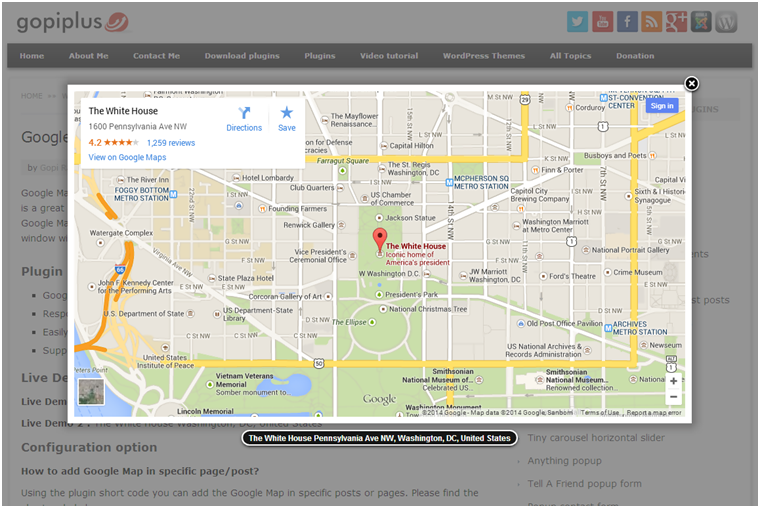Click the Google logo on map
Screen dimensions: 760x508
click(380, 399)
